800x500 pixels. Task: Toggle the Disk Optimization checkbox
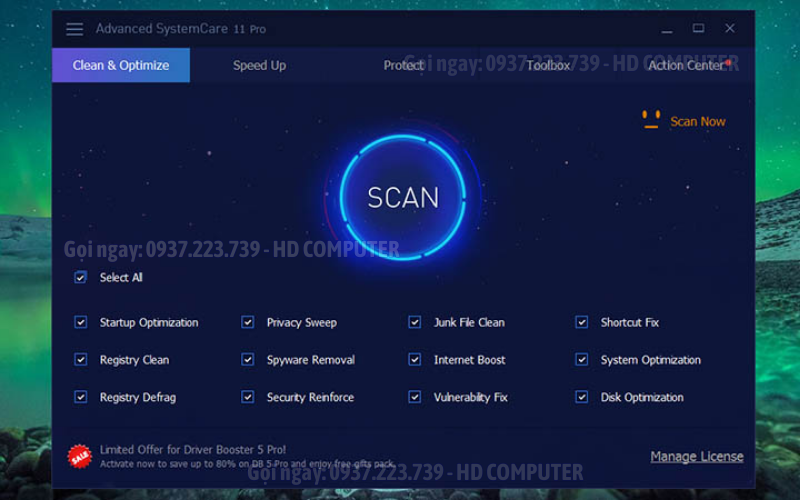tap(582, 397)
